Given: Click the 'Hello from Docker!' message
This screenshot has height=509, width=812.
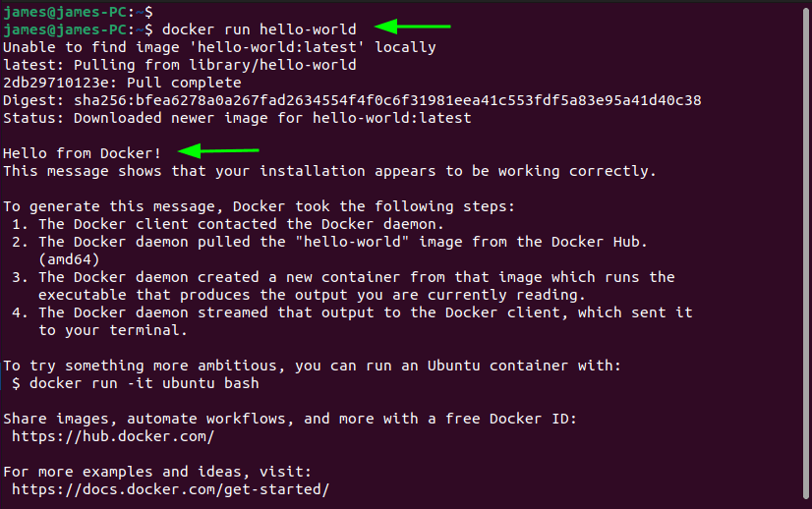Looking at the screenshot, I should click(x=83, y=153).
